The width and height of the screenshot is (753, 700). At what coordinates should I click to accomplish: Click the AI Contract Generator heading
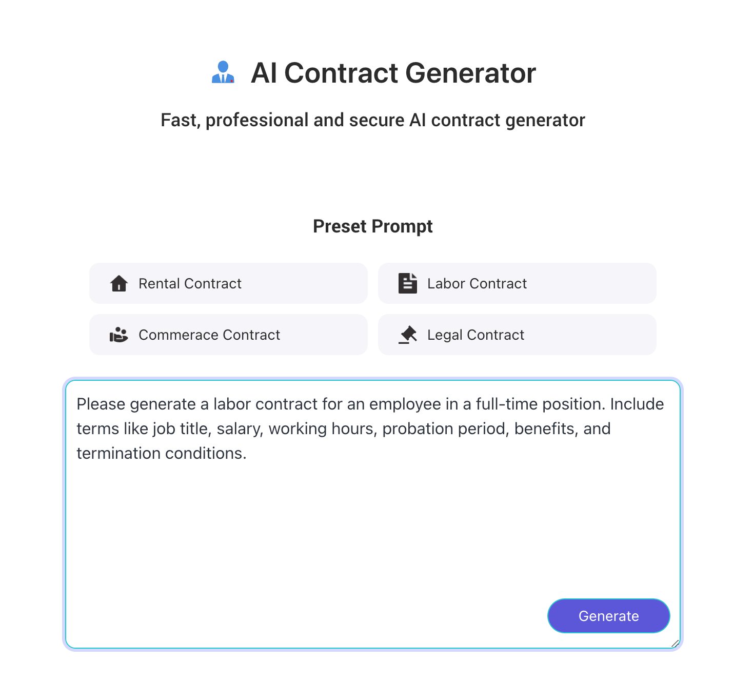pos(393,73)
